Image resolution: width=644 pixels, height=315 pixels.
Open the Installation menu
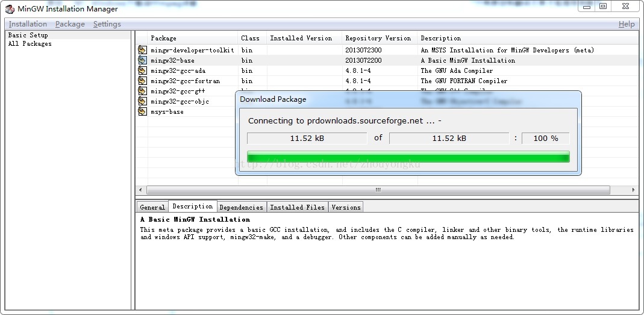(x=28, y=24)
